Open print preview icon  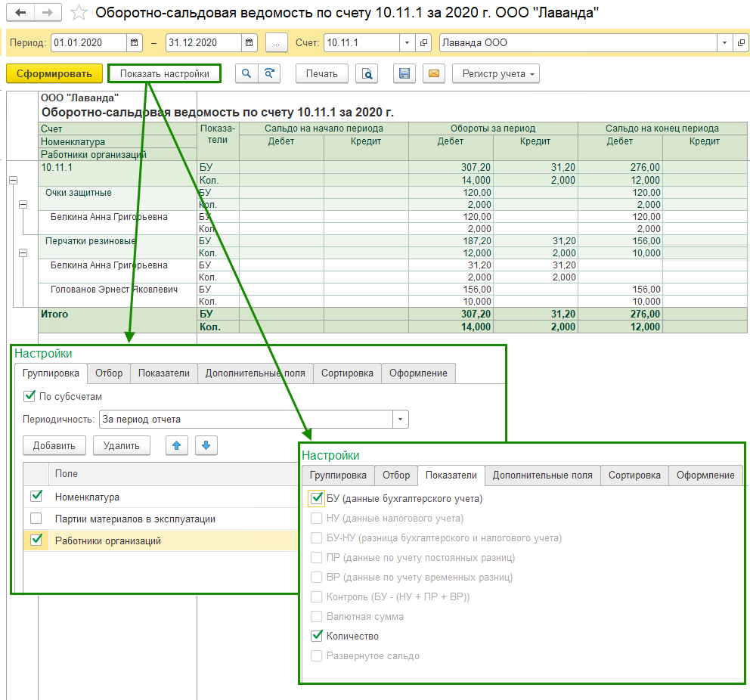[x=367, y=73]
